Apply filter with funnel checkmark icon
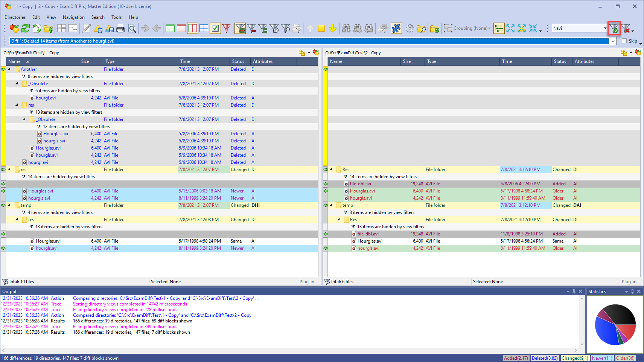Viewport: 644px width, 362px height. pos(614,28)
